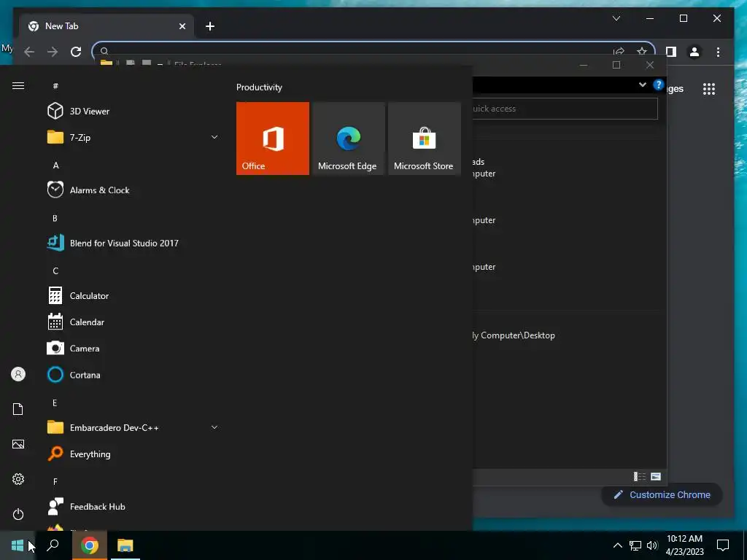Open the network icon in system tray

(635, 545)
